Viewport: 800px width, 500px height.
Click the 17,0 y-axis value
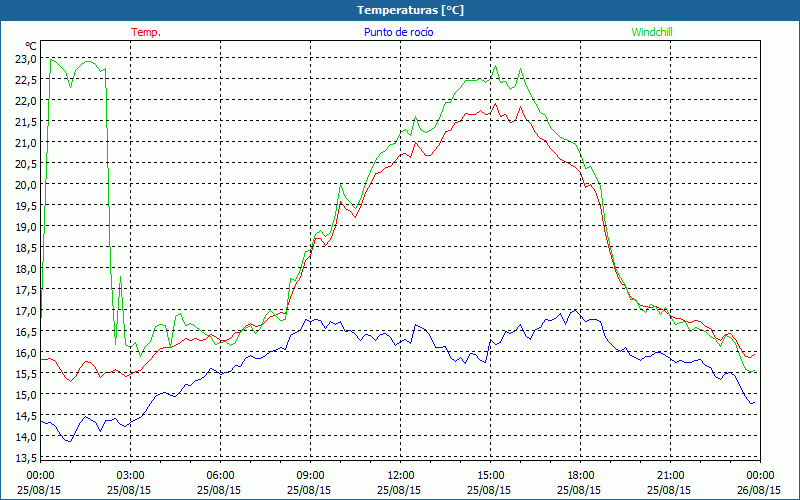[x=26, y=311]
